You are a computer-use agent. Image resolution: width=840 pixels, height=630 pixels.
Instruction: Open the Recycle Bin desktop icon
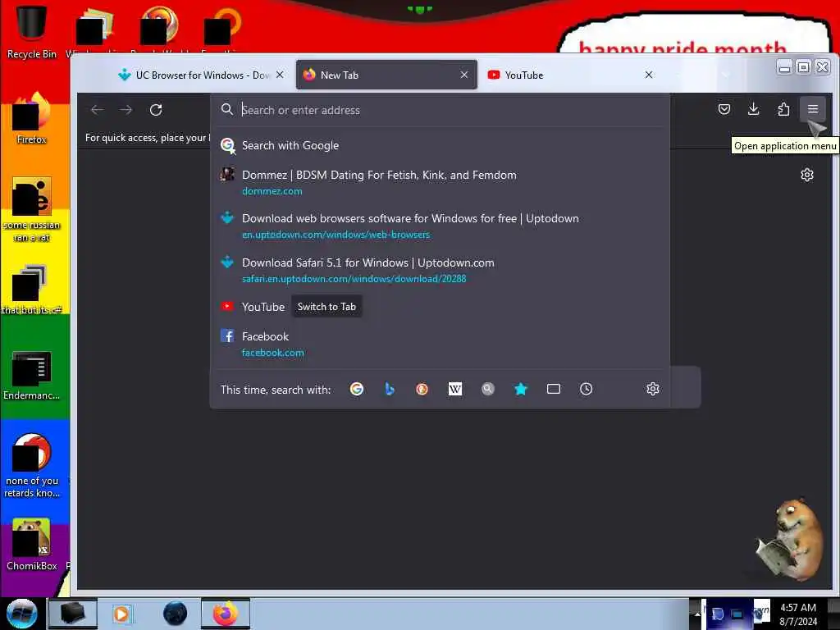32,31
